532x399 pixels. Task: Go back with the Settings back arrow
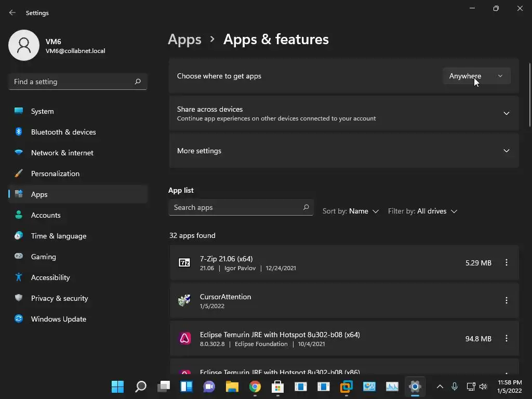click(x=12, y=12)
